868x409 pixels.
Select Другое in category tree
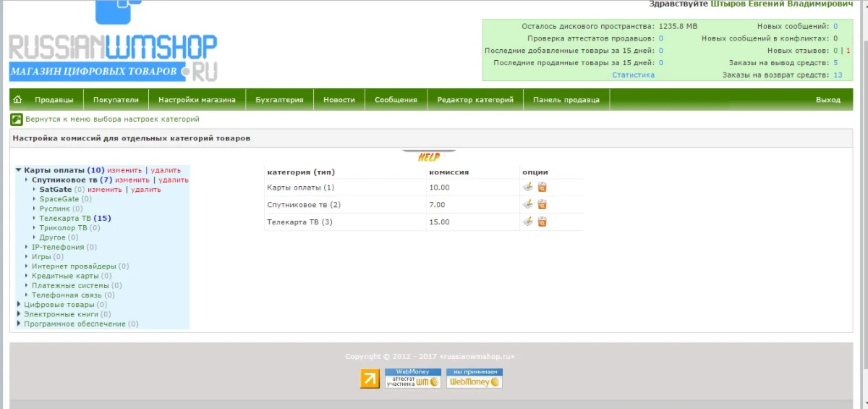pos(53,237)
